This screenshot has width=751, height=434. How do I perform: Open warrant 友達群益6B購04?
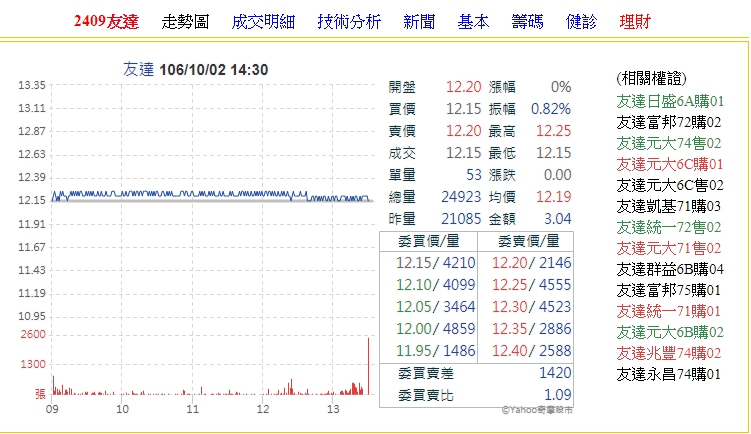pos(669,269)
